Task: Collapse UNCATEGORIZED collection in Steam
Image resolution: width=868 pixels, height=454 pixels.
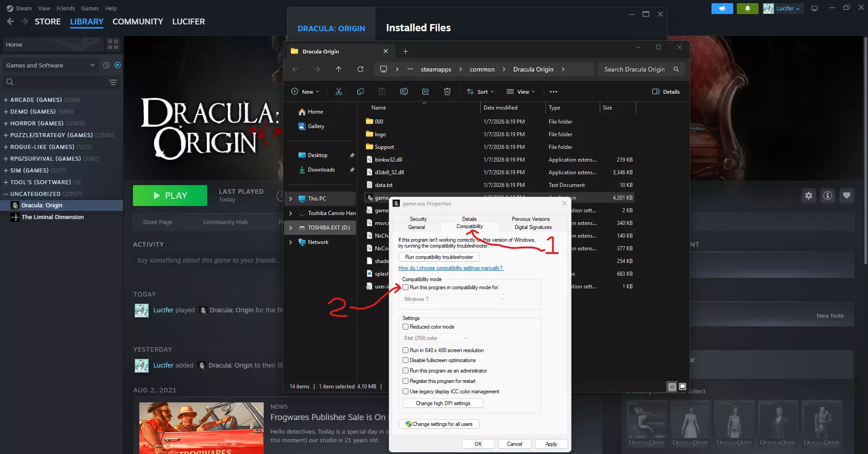Action: click(x=6, y=194)
